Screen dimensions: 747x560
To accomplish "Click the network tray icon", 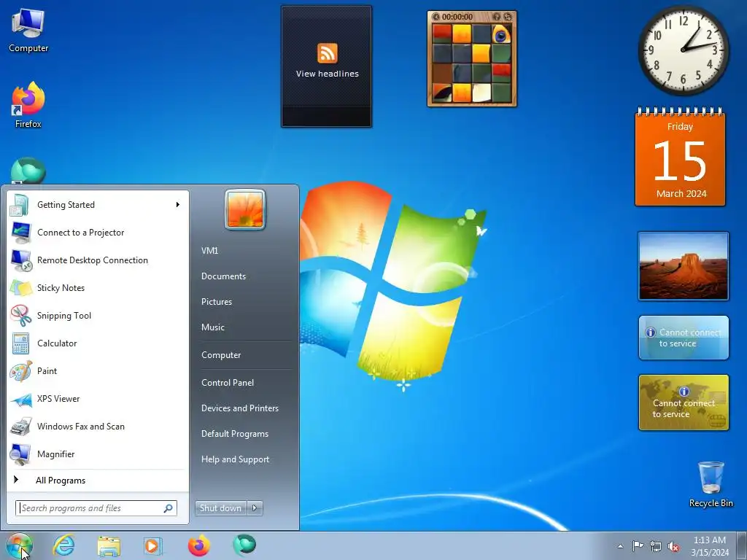I will pos(656,546).
